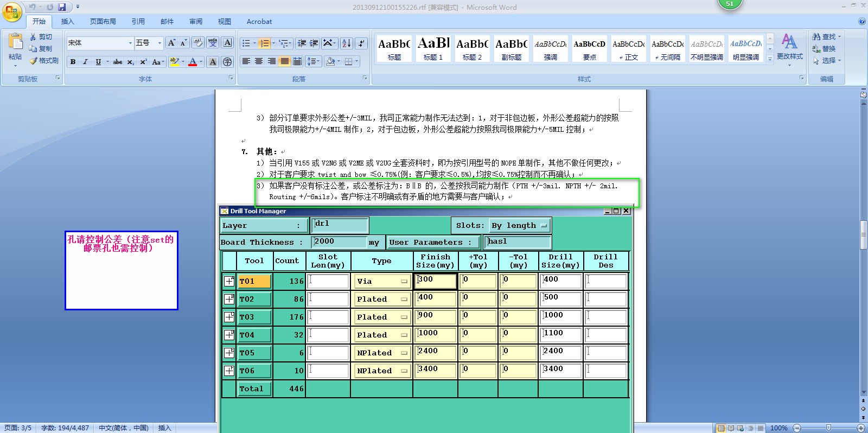Screen dimensions: 868x433
Task: Toggle Print Layout view button
Action: coord(721,428)
